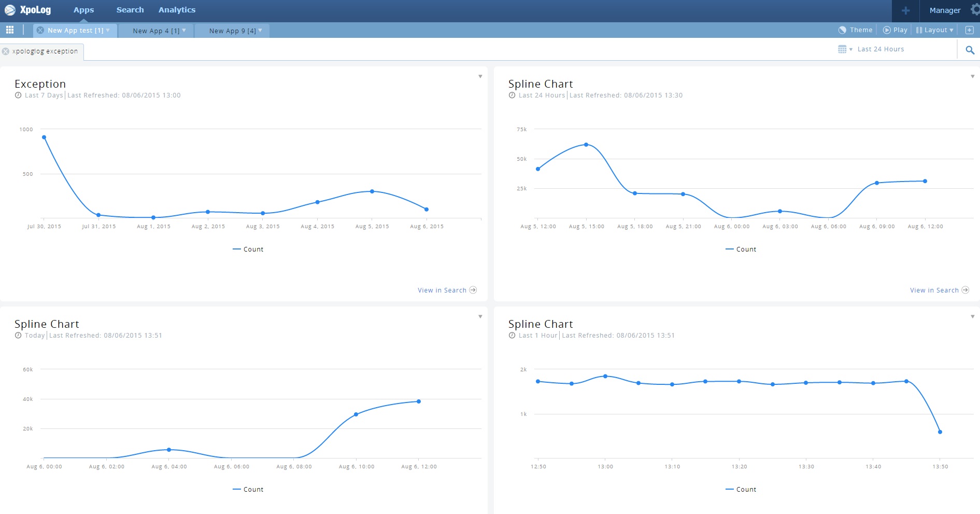Open the Theme selector
Screen dimensions: 980x514
pyautogui.click(x=856, y=30)
